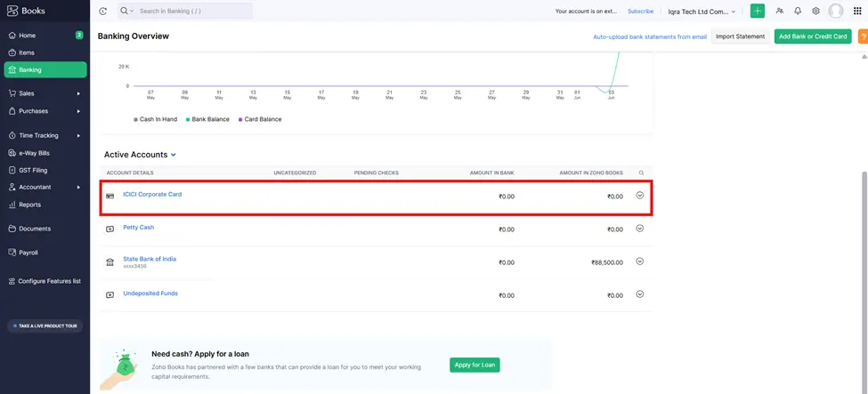Click the Import Statement button
The width and height of the screenshot is (868, 394).
(x=740, y=36)
